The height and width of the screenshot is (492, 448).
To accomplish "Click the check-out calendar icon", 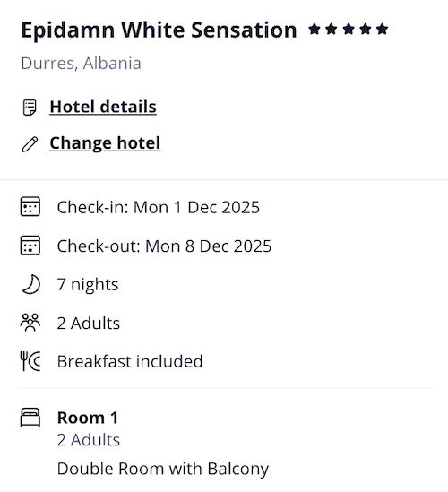I will pyautogui.click(x=30, y=246).
